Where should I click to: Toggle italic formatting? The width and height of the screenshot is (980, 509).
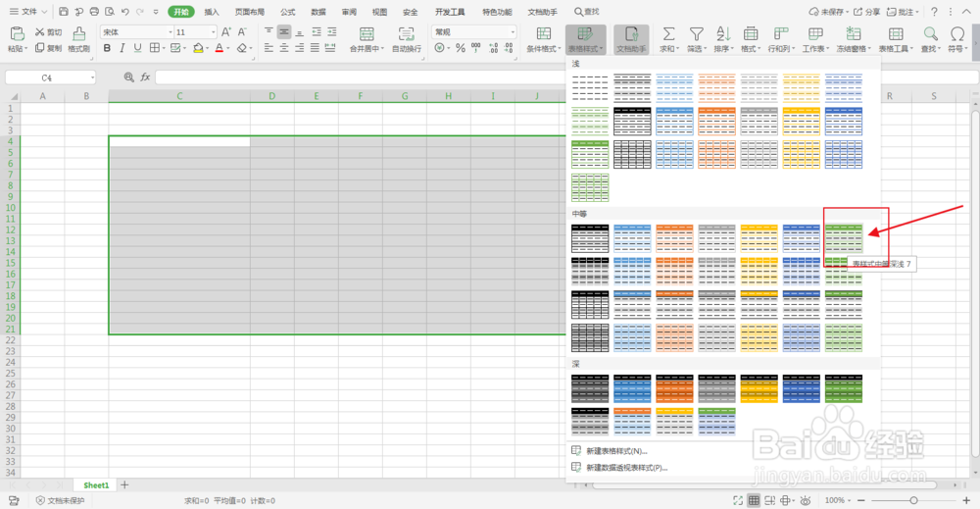[122, 48]
